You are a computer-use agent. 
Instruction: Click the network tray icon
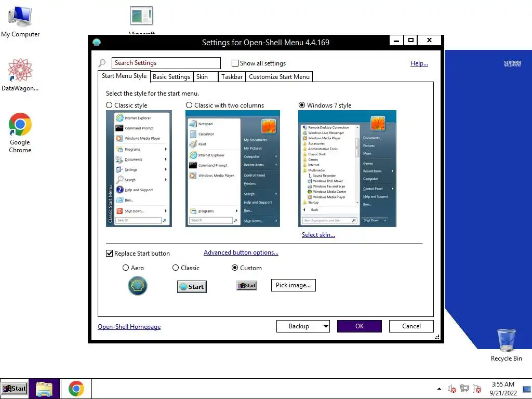(x=464, y=389)
